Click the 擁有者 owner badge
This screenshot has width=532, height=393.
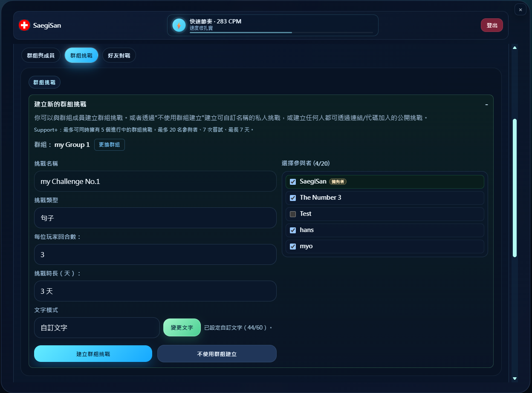[x=338, y=182]
